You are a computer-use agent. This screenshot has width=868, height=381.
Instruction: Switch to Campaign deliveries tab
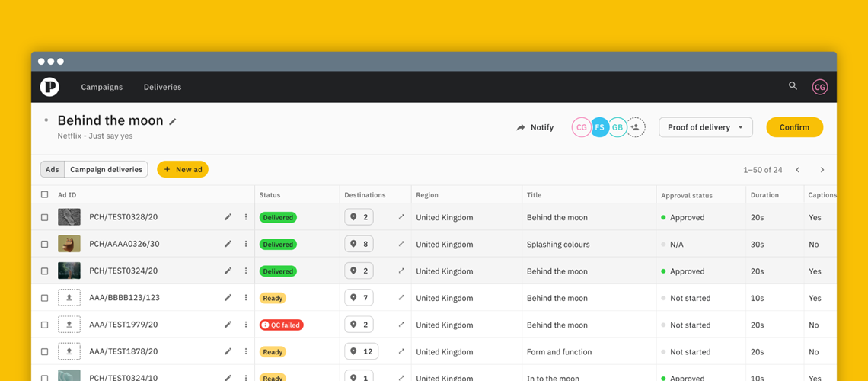coord(106,169)
